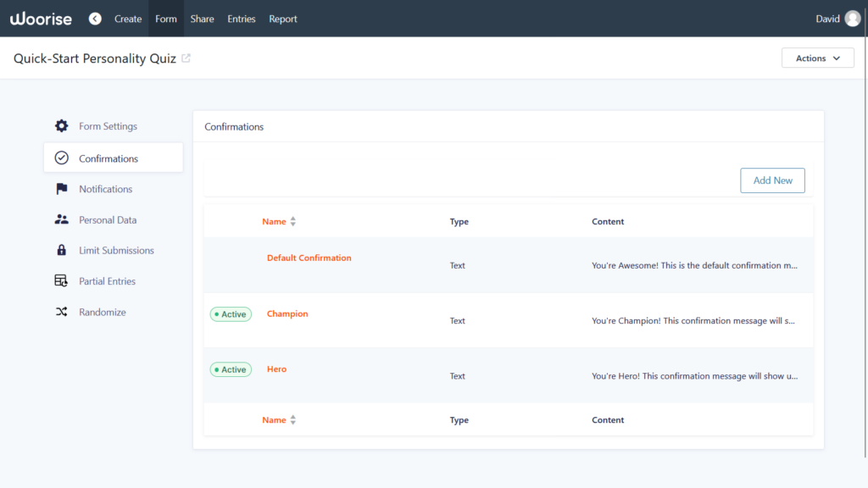This screenshot has height=488, width=868.
Task: Click the Partial Entries icon
Action: coord(62,281)
